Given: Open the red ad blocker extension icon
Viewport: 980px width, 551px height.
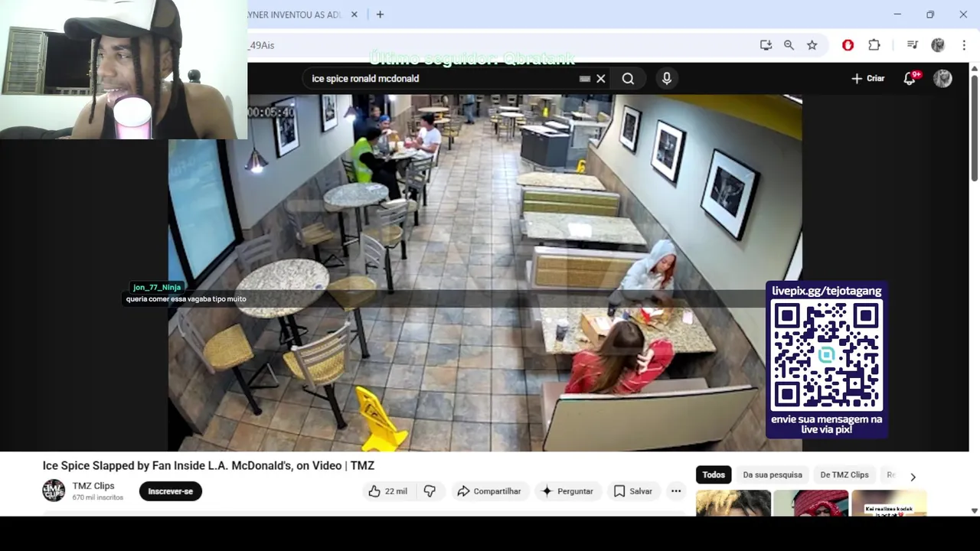Looking at the screenshot, I should tap(848, 45).
